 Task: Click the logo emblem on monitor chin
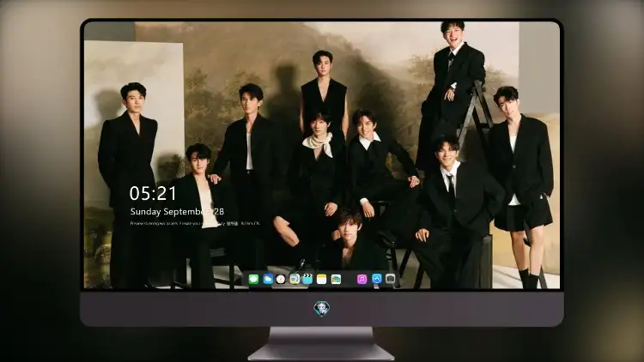click(x=322, y=308)
